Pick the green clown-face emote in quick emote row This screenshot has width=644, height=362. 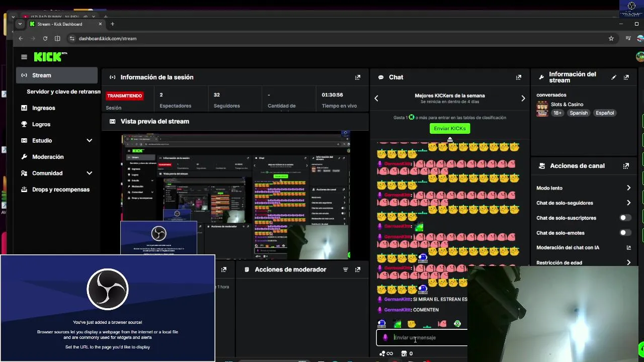[457, 324]
